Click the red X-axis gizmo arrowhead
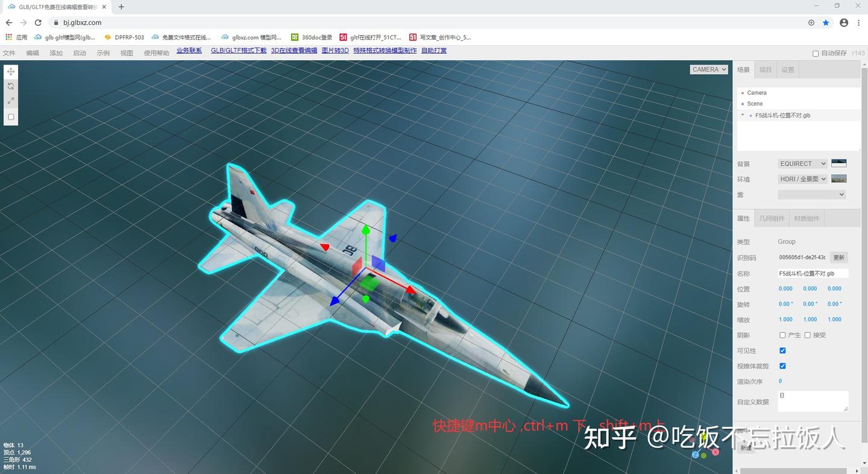Viewport: 868px width, 474px height. (x=410, y=290)
